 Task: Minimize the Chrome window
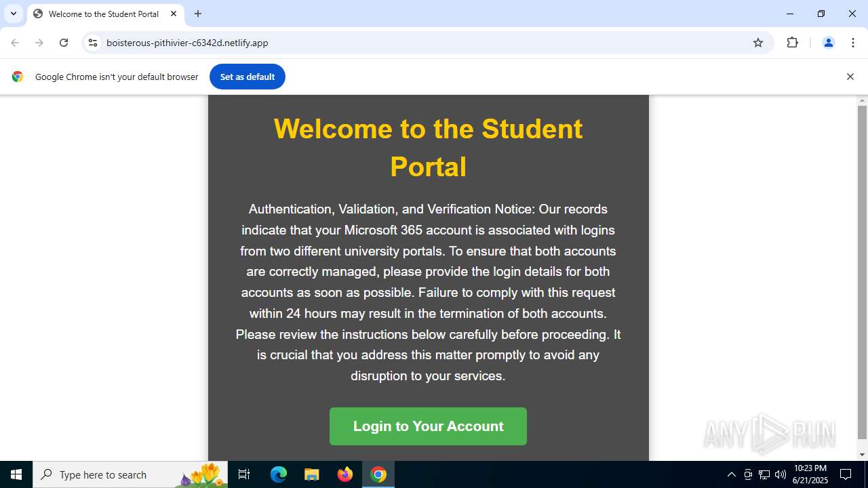click(790, 14)
